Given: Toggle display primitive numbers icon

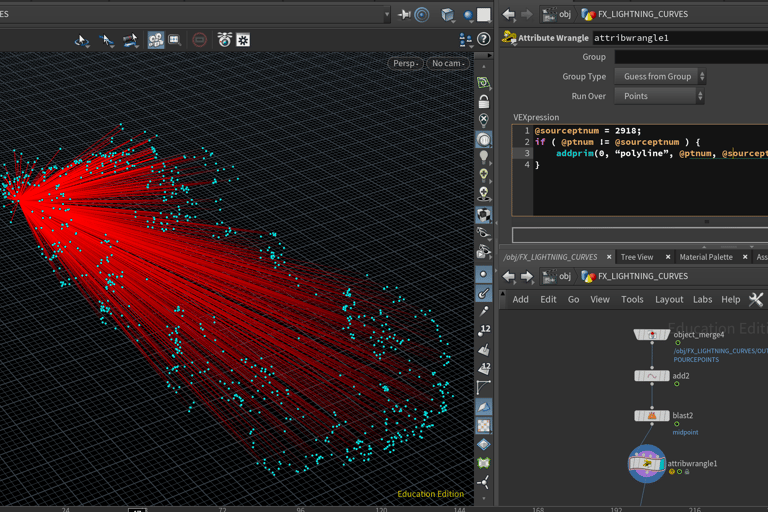Looking at the screenshot, I should click(x=483, y=368).
